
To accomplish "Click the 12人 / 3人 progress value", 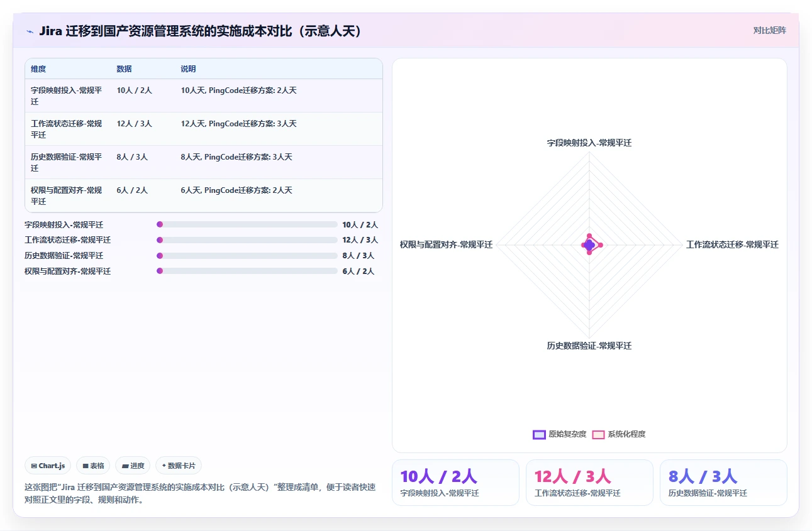I will point(360,240).
